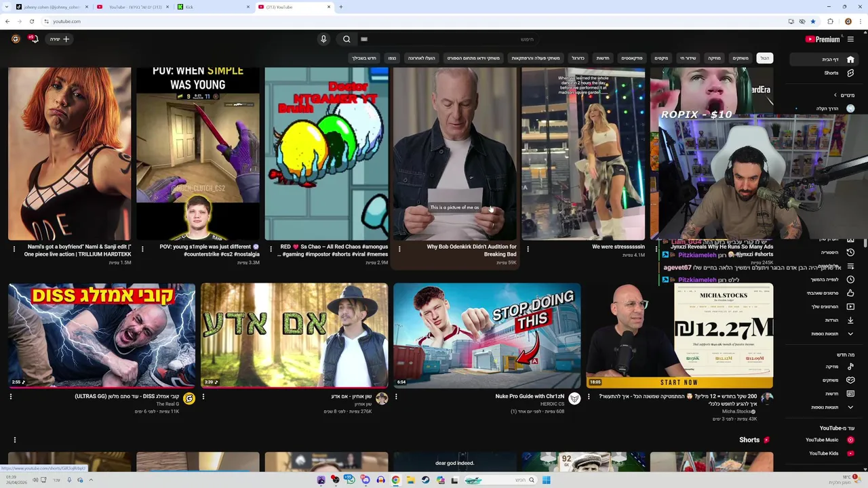Select the 'שידור חי' filter chip
The image size is (868, 488).
(x=688, y=58)
